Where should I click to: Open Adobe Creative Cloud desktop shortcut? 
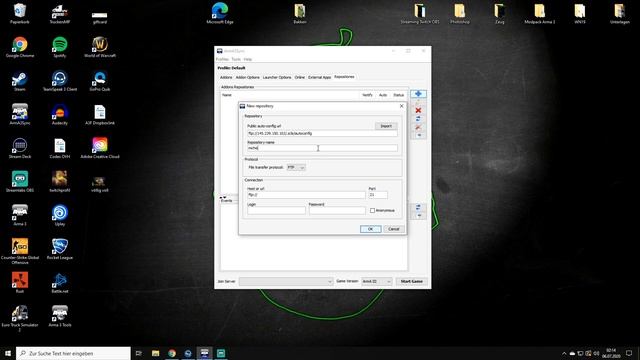click(100, 148)
